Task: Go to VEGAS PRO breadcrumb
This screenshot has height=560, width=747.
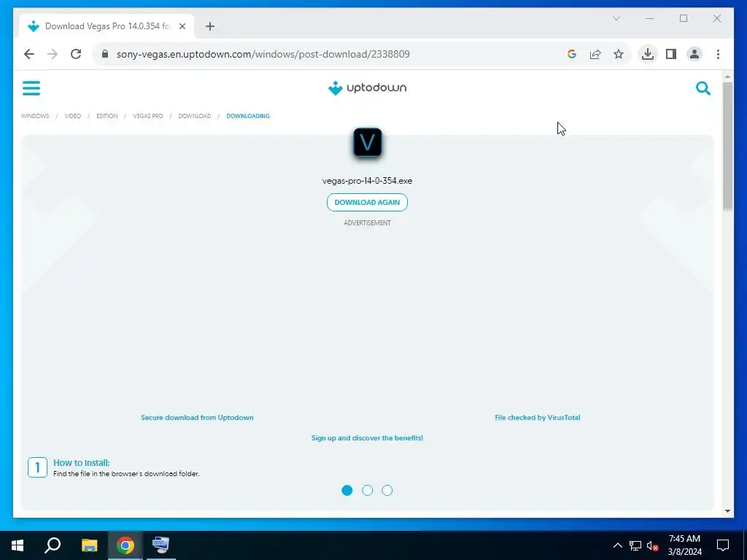Action: tap(147, 116)
